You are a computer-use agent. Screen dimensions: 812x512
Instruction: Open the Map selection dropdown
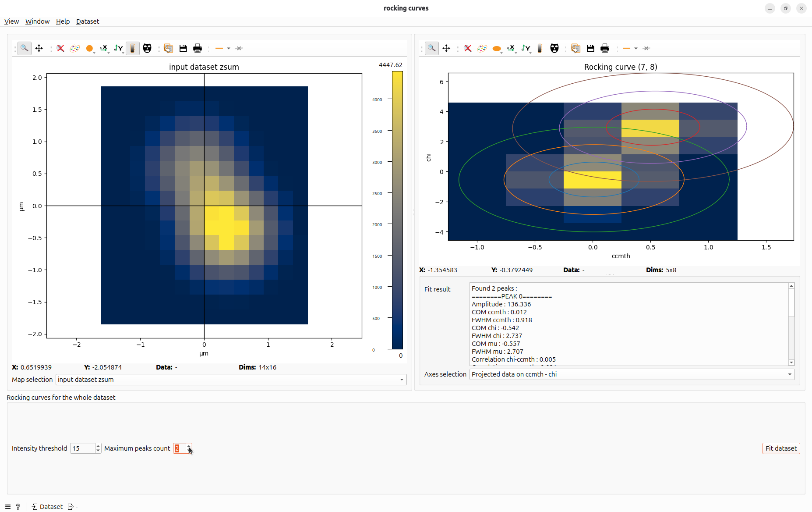point(231,380)
